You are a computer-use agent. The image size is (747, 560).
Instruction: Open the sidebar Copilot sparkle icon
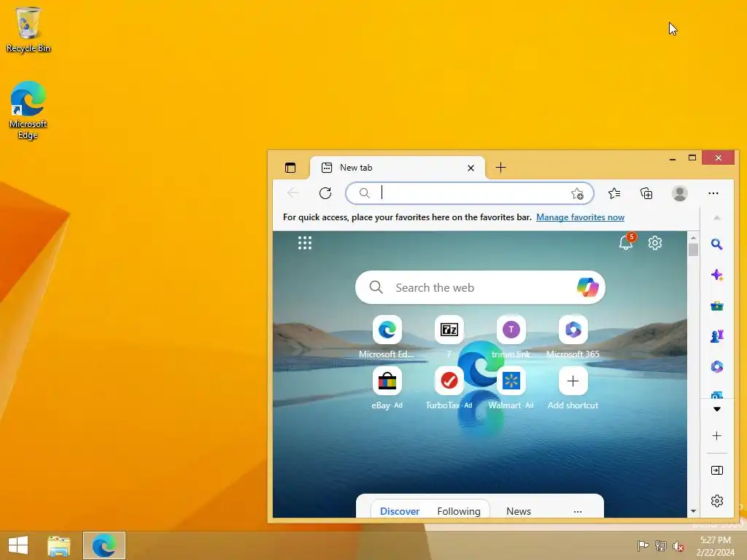tap(716, 275)
